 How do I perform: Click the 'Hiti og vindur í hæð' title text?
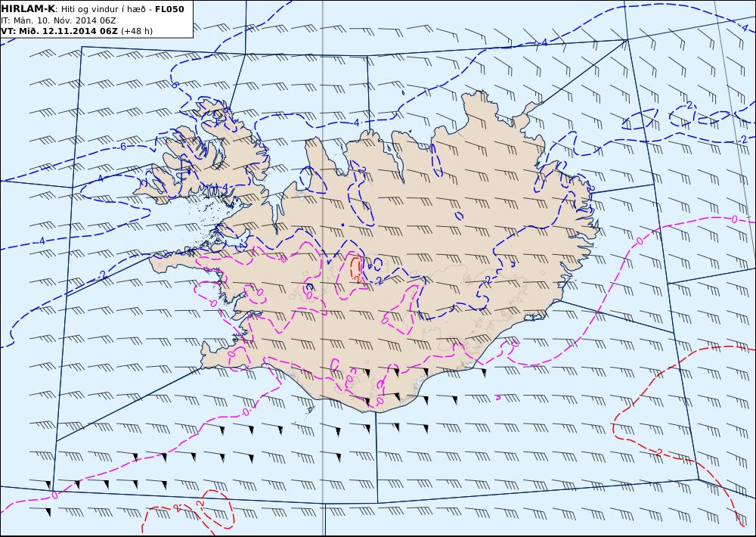[103, 10]
